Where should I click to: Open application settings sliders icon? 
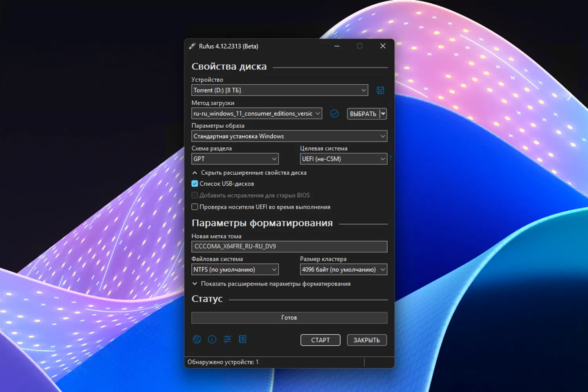click(x=227, y=339)
